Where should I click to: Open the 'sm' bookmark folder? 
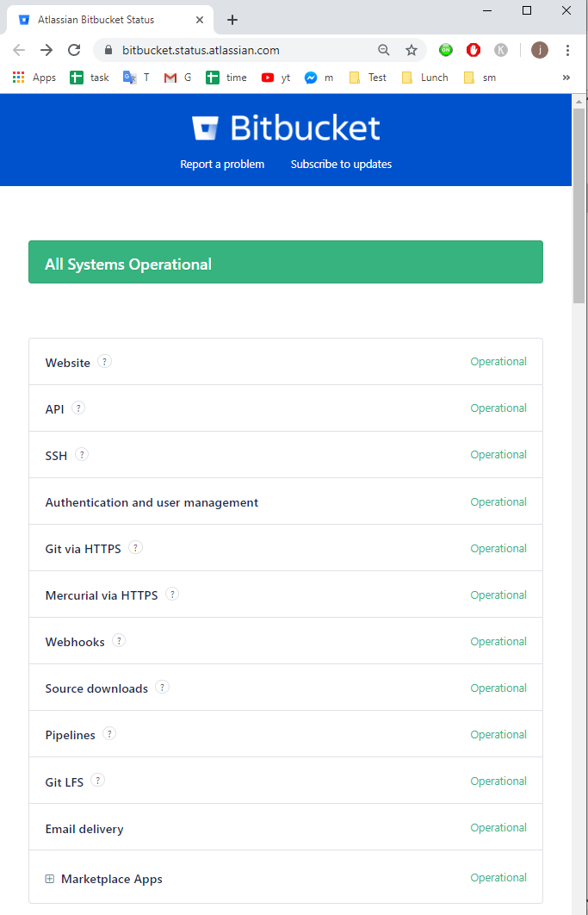pyautogui.click(x=480, y=78)
